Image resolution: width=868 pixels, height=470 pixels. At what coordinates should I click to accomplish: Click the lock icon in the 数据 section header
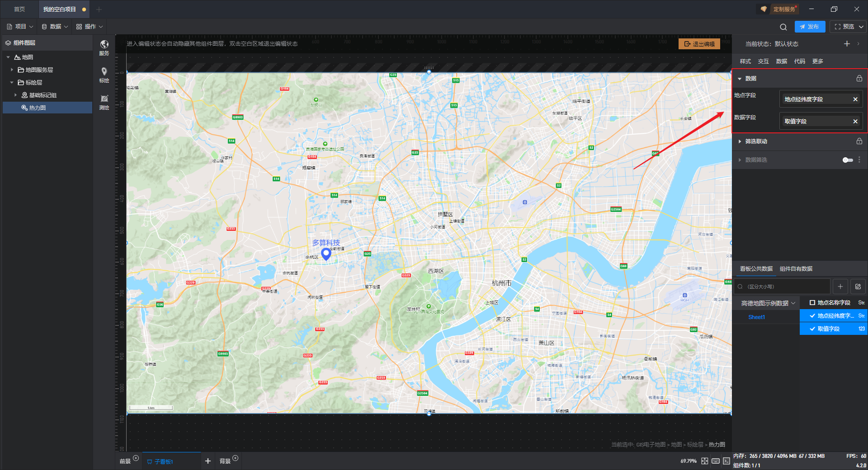pos(859,78)
